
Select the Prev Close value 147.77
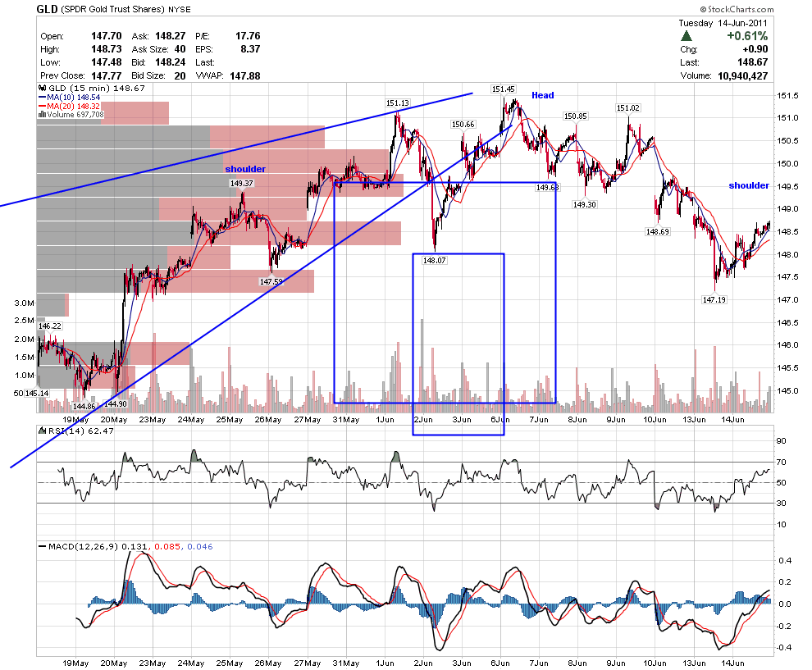click(x=106, y=75)
